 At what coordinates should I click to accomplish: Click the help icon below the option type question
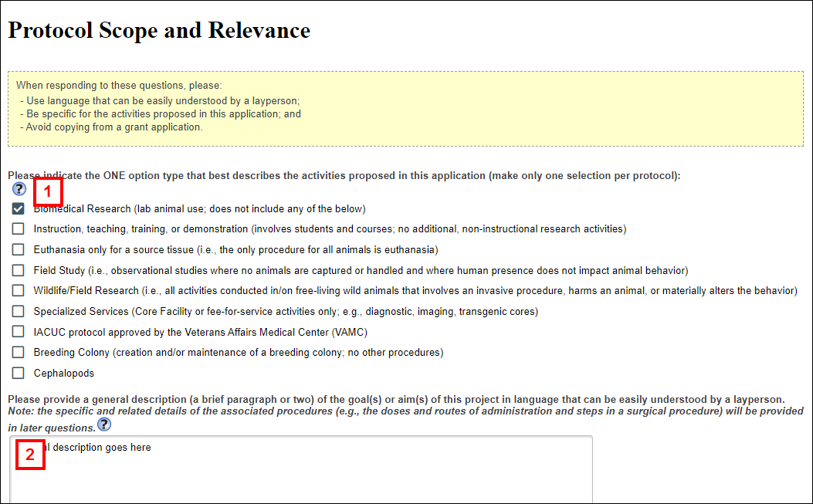(19, 189)
